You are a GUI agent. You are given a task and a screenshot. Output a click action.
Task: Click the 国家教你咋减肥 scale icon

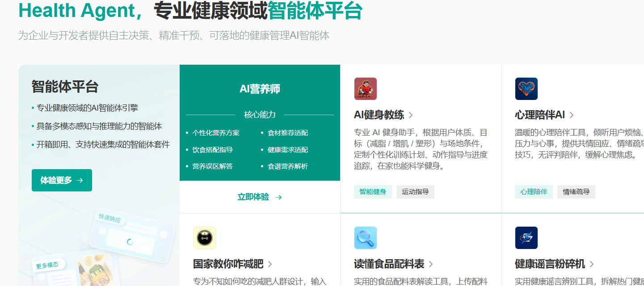205,238
